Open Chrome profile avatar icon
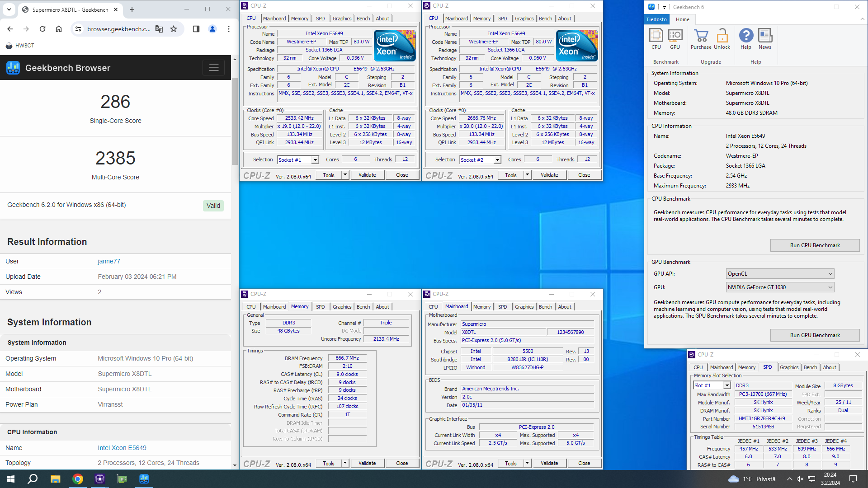The image size is (868, 488). [212, 29]
